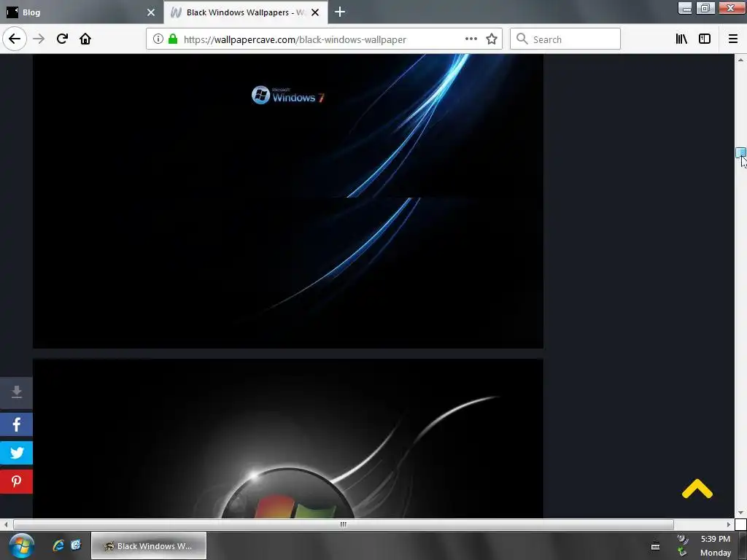Click the vertical scrollbar thumb
747x560 pixels.
[x=740, y=152]
